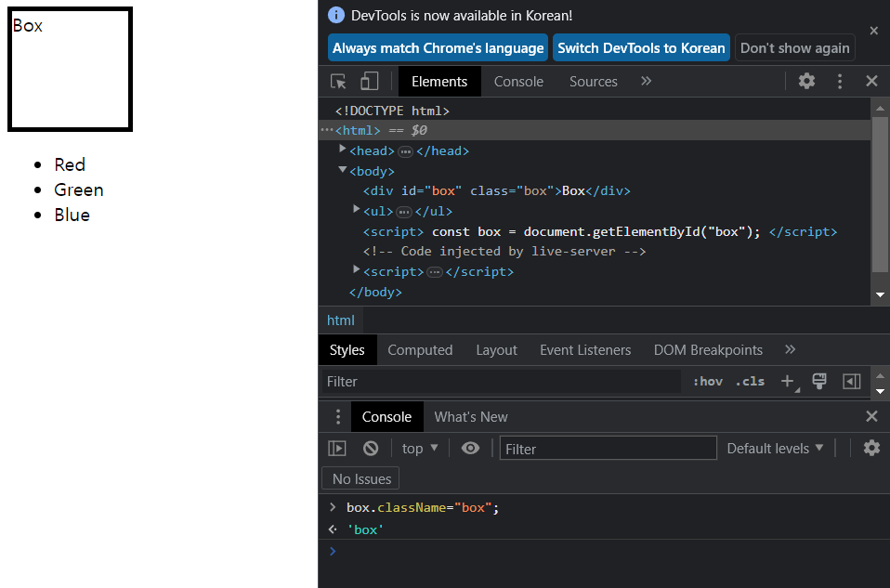Open the drawer three-dot menu
This screenshot has height=588, width=890.
[338, 416]
